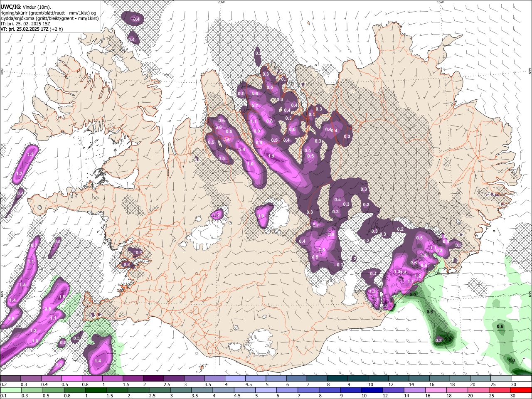Pick the dark teal 9 swatch, upper legend row
Viewport: 532px width, 399px height.
pyautogui.click(x=357, y=379)
